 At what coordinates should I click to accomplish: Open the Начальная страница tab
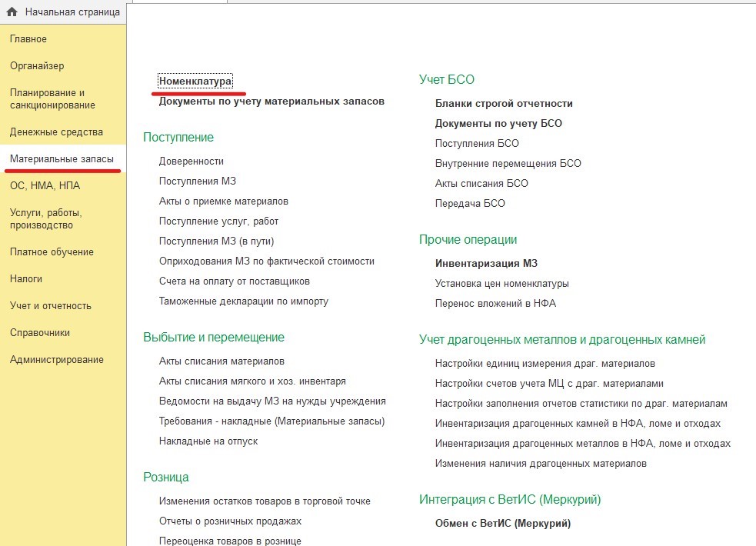click(x=72, y=12)
